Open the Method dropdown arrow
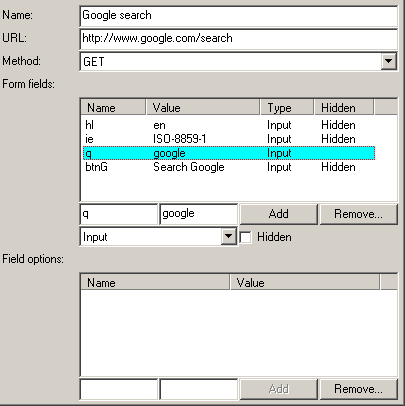The width and height of the screenshot is (405, 406). pyautogui.click(x=388, y=61)
